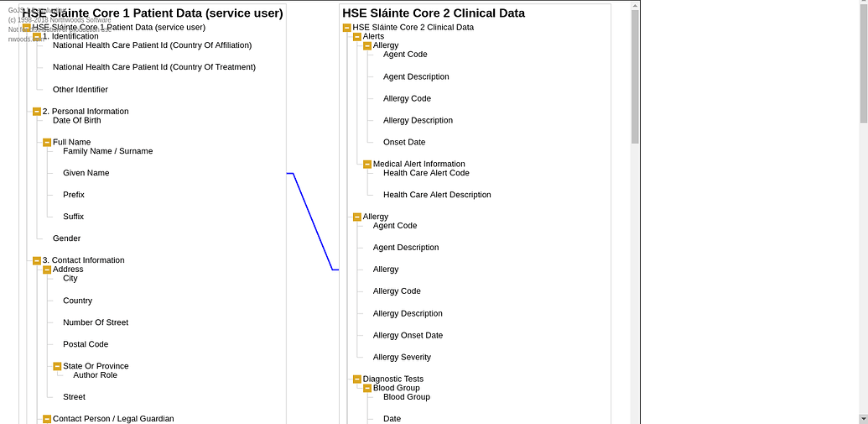
Task: Collapse the 1. Identification node
Action: (x=37, y=37)
